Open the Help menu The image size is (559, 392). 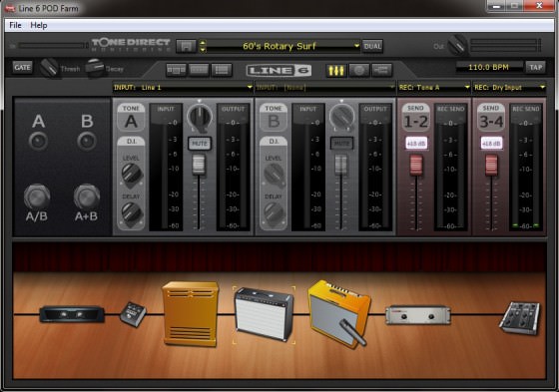click(39, 25)
